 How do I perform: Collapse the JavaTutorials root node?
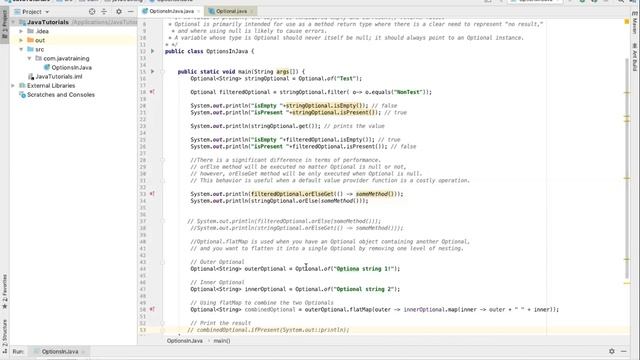[x=13, y=22]
